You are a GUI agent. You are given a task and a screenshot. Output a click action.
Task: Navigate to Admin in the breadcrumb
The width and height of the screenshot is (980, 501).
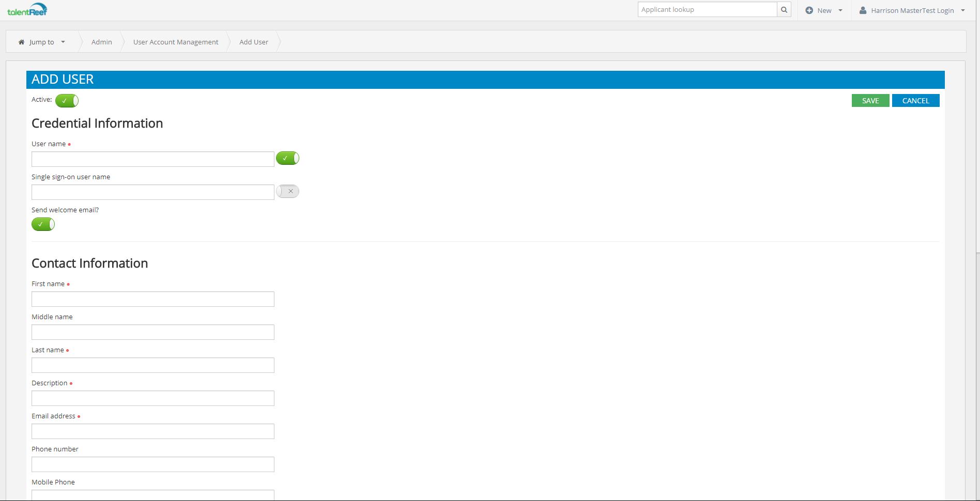pyautogui.click(x=101, y=42)
